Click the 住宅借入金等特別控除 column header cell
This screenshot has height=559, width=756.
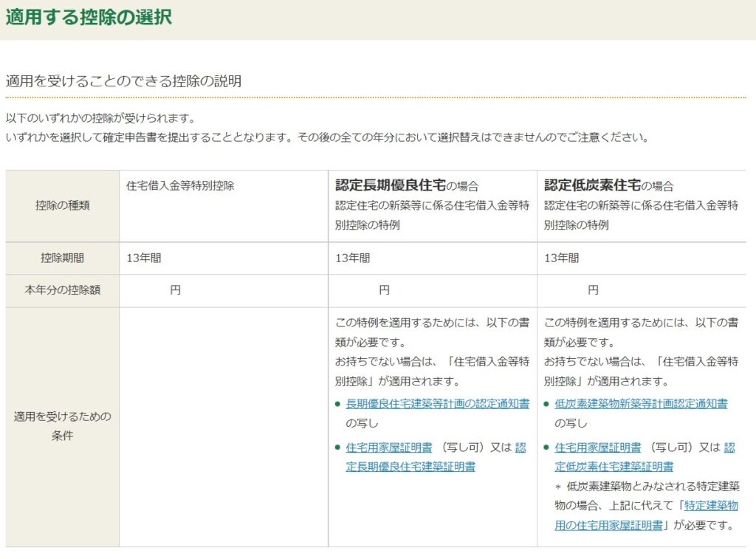[x=224, y=205]
